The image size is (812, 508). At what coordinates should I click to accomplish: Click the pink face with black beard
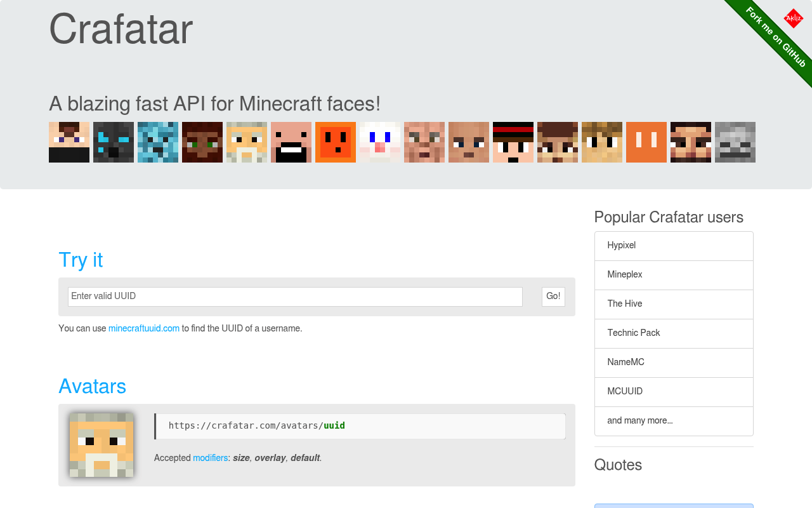(x=291, y=142)
